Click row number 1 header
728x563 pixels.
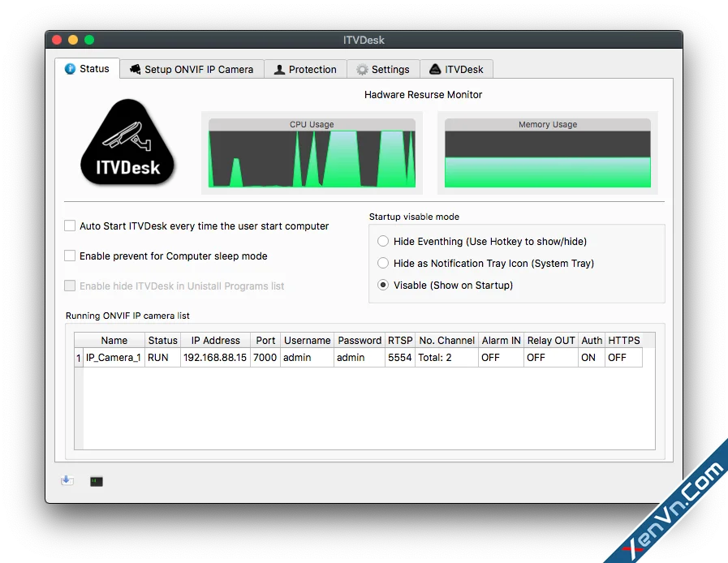(79, 358)
